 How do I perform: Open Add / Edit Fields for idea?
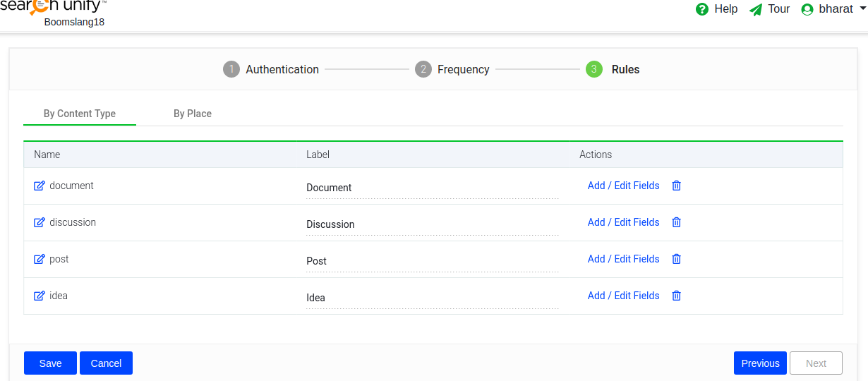[623, 296]
